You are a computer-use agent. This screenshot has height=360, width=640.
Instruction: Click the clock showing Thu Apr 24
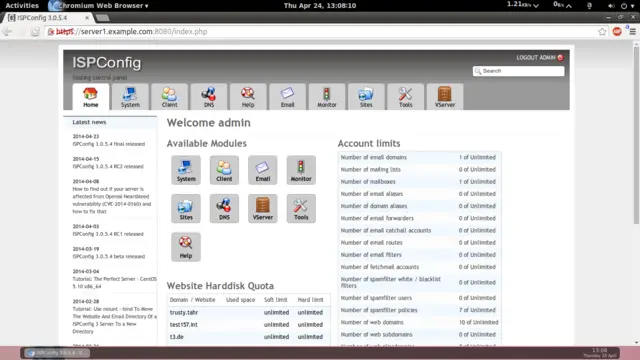coord(320,5)
